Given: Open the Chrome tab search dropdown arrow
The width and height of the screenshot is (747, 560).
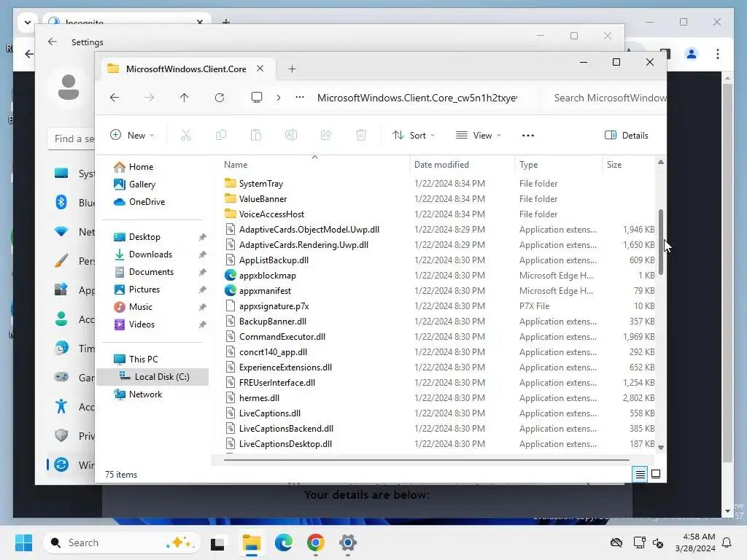Looking at the screenshot, I should (28, 22).
